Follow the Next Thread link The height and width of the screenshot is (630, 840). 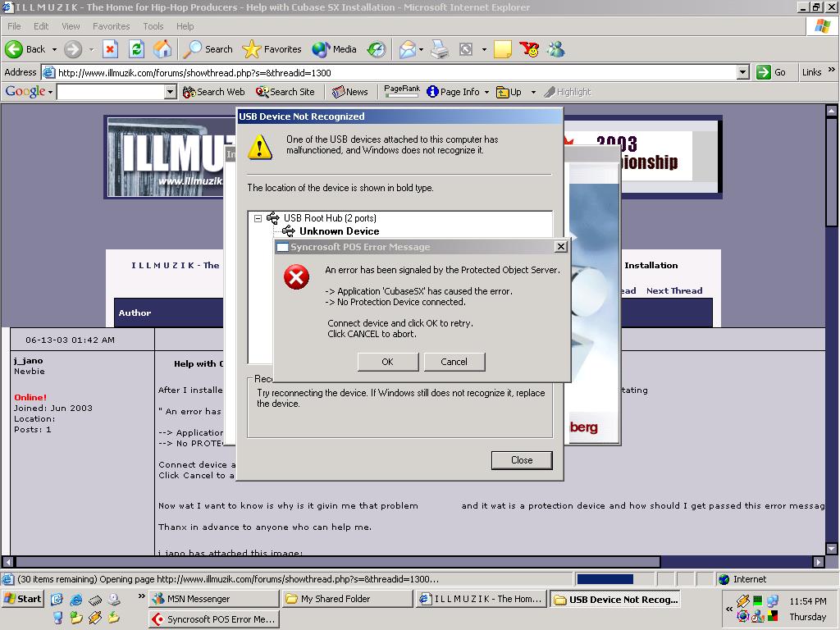[x=674, y=291]
